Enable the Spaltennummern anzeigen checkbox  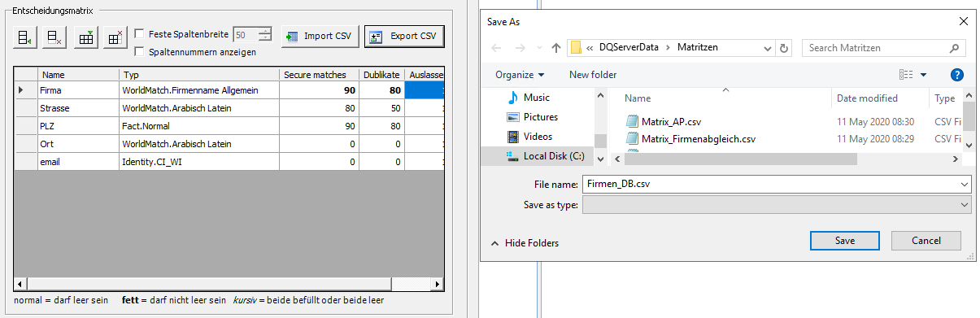tap(140, 52)
